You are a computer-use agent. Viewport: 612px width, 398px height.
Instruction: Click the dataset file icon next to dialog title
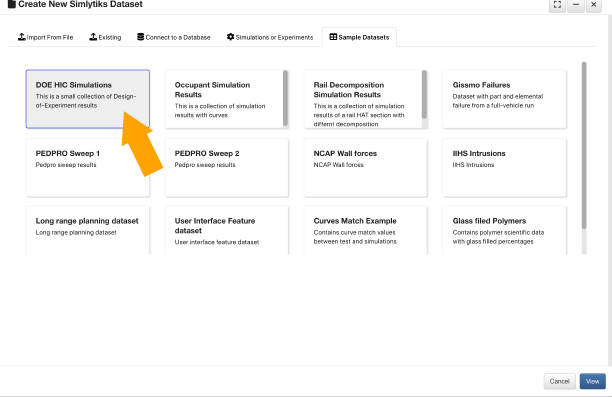(12, 4)
